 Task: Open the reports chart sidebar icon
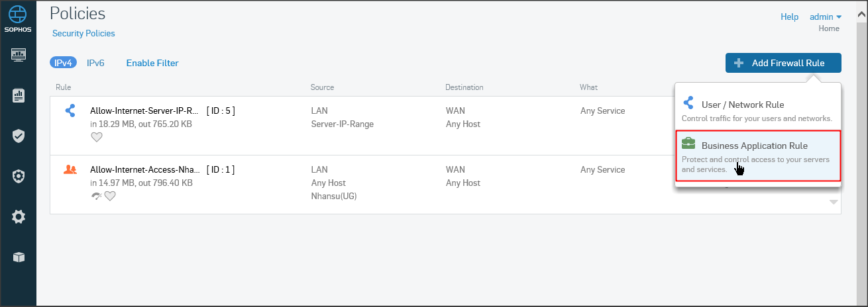click(19, 96)
